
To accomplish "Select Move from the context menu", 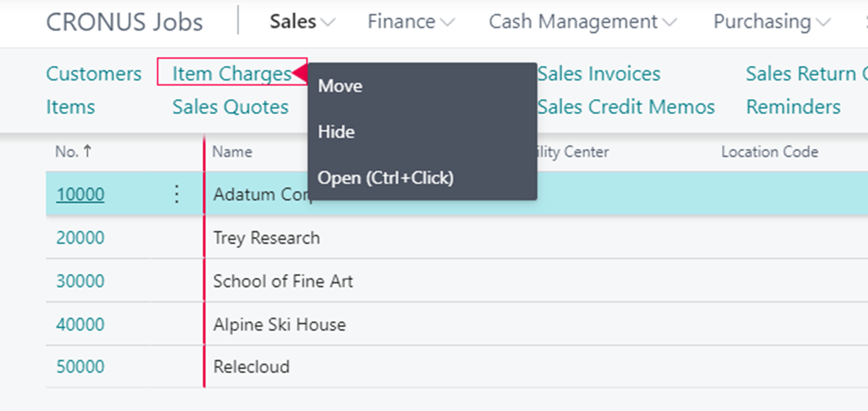I will 340,85.
